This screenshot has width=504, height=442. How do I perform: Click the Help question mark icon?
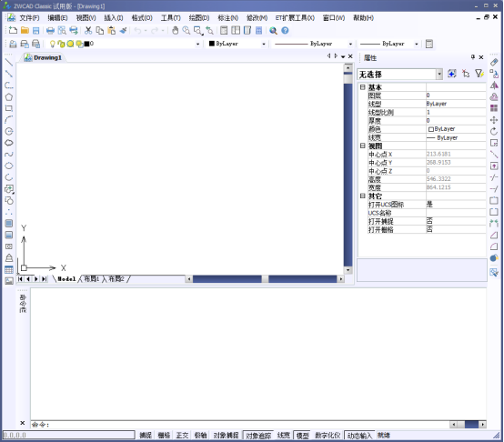(285, 31)
